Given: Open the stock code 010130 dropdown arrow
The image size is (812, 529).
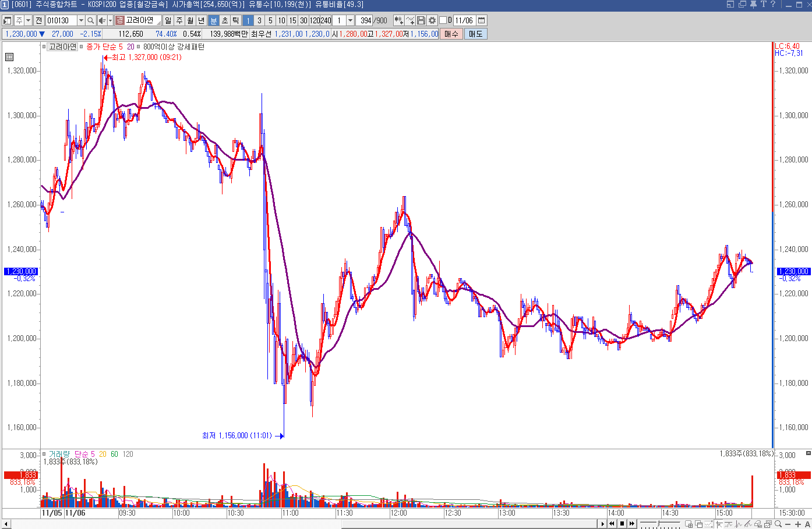Looking at the screenshot, I should pos(81,20).
